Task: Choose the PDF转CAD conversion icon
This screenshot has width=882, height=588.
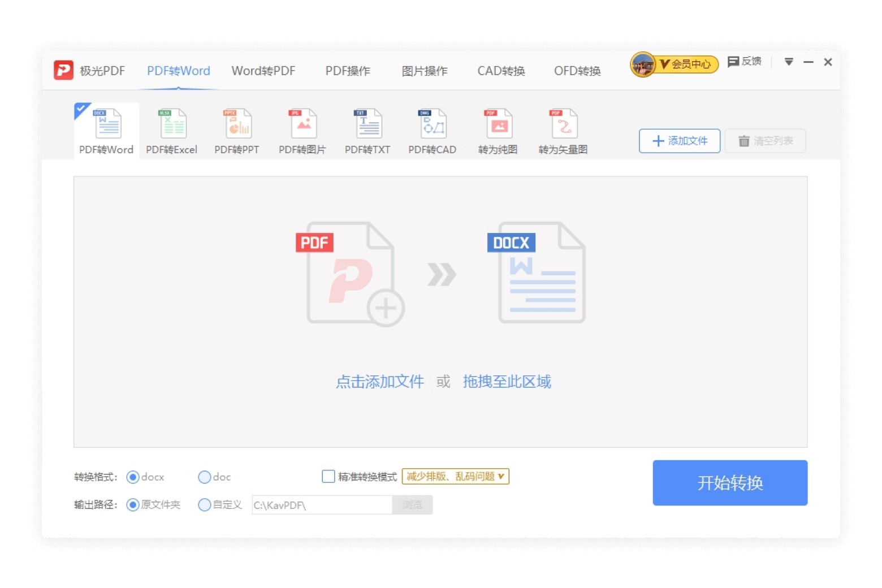Action: (433, 124)
